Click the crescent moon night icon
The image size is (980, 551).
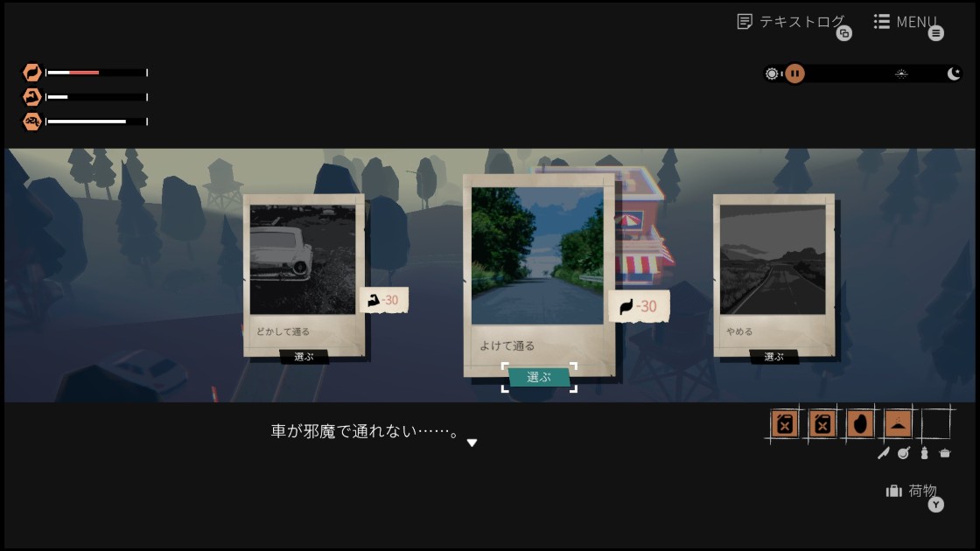click(x=954, y=73)
